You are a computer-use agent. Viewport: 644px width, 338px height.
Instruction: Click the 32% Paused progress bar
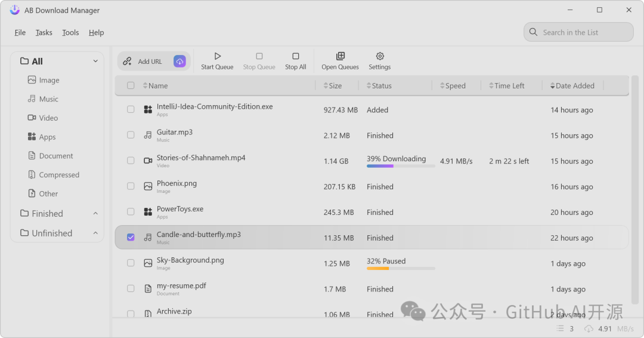(401, 269)
